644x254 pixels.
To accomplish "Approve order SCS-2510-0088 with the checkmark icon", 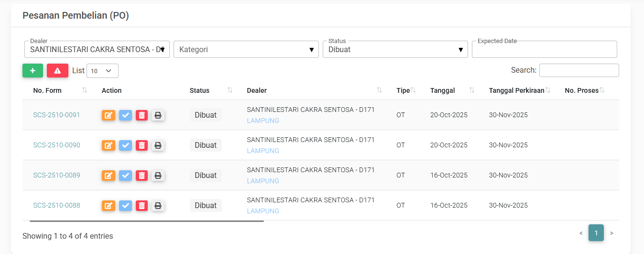I will (x=125, y=206).
